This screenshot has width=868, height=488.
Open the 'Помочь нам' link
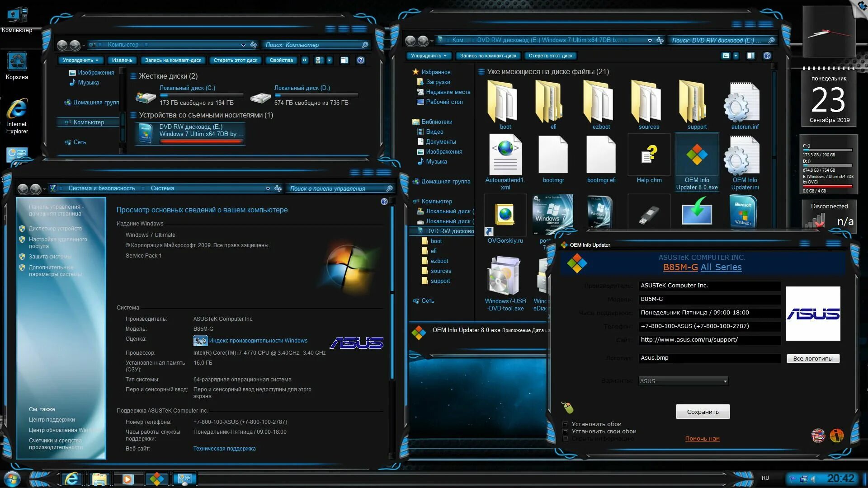coord(702,439)
